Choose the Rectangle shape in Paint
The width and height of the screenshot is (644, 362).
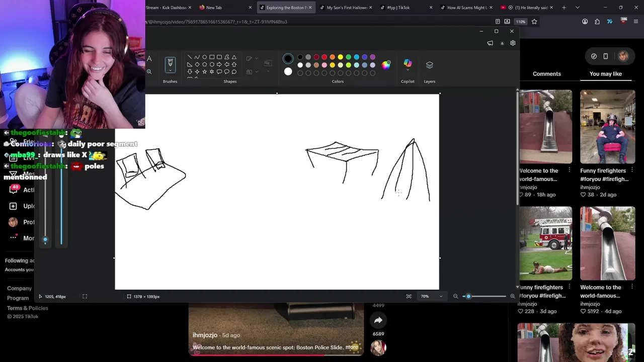(212, 57)
